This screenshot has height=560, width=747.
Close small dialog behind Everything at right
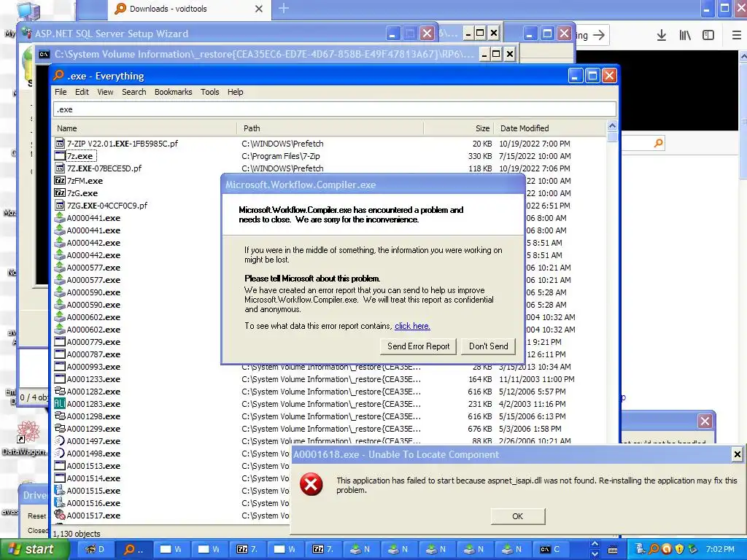point(705,421)
